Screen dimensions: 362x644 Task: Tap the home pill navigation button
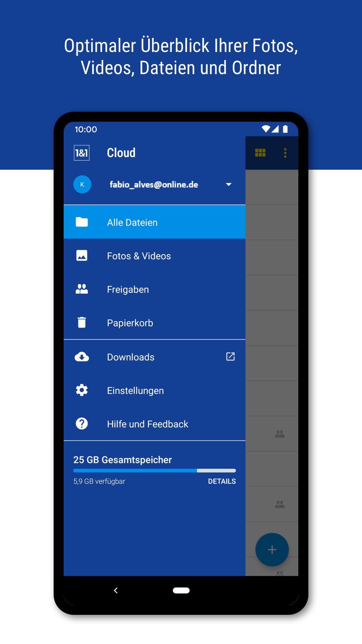[181, 590]
